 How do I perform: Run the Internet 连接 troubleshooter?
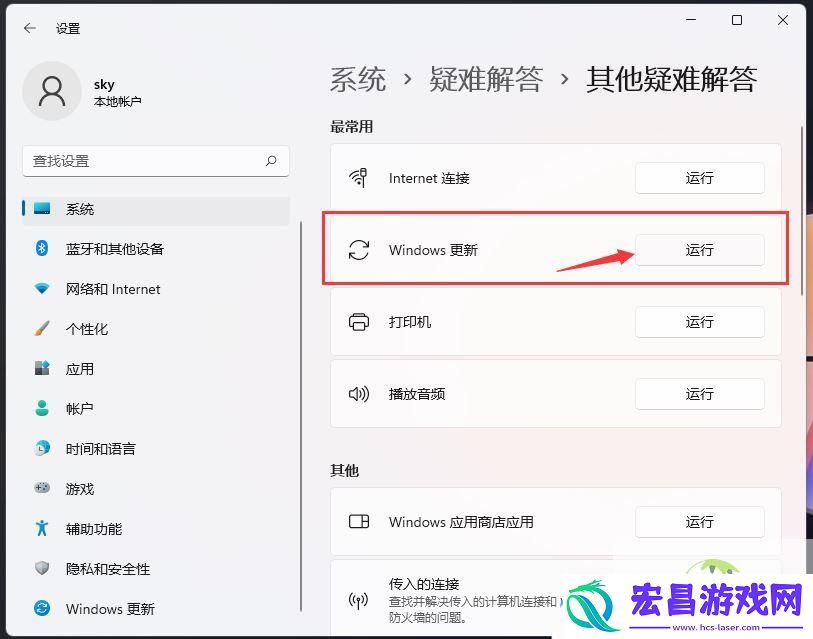pos(699,178)
